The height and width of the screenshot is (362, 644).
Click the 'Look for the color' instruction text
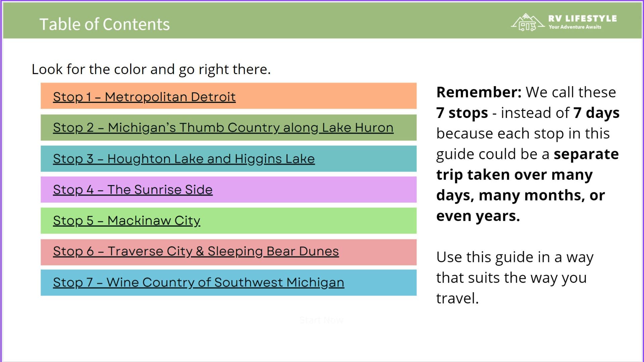[151, 69]
